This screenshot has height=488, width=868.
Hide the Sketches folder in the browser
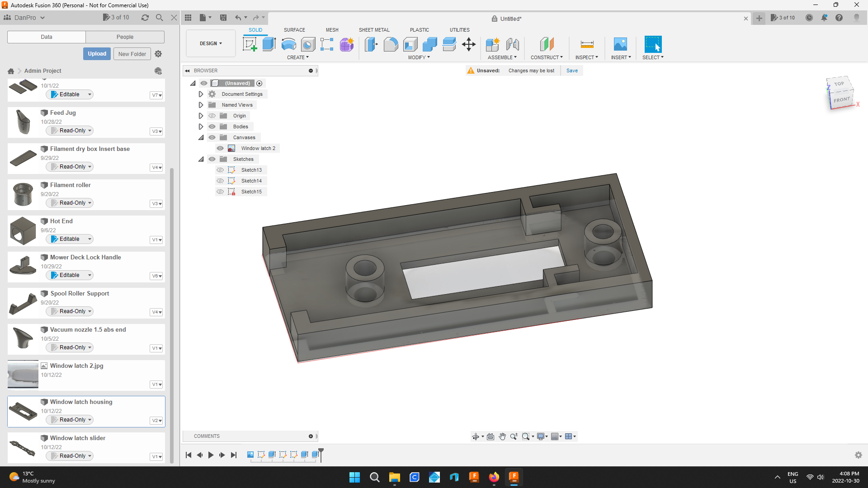coord(212,159)
